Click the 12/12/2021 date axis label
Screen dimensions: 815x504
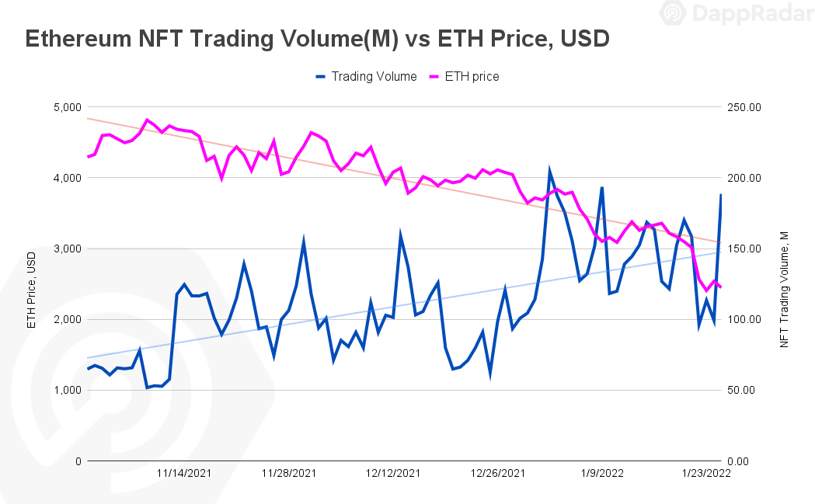point(393,474)
